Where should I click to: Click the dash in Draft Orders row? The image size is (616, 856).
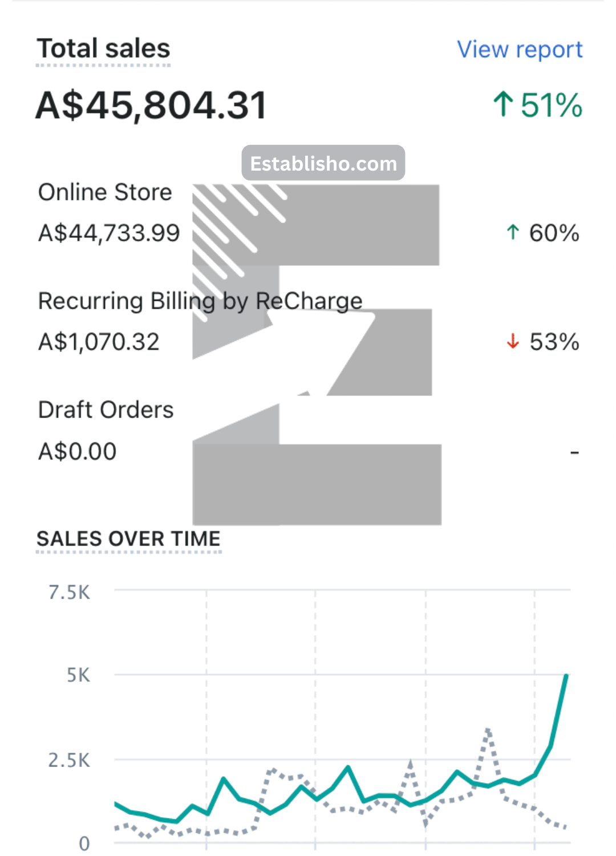pos(574,453)
